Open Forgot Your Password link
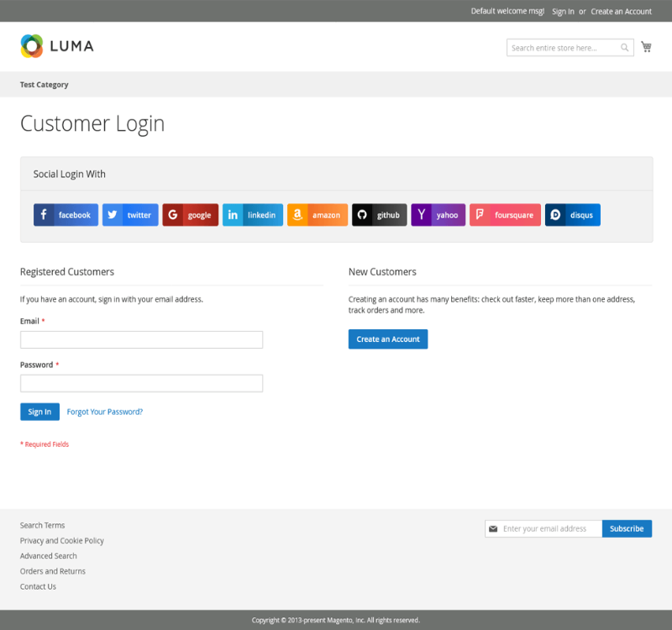 pyautogui.click(x=104, y=412)
